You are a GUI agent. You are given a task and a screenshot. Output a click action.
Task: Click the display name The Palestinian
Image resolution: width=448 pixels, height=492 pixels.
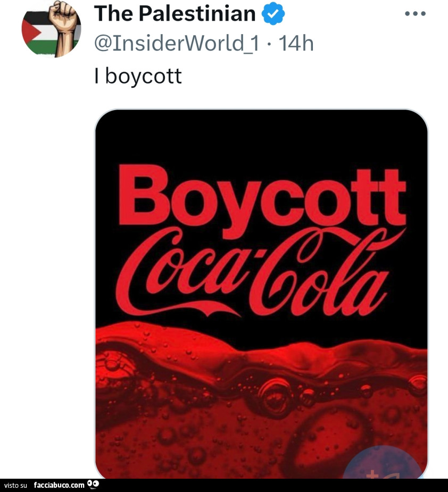pos(175,13)
